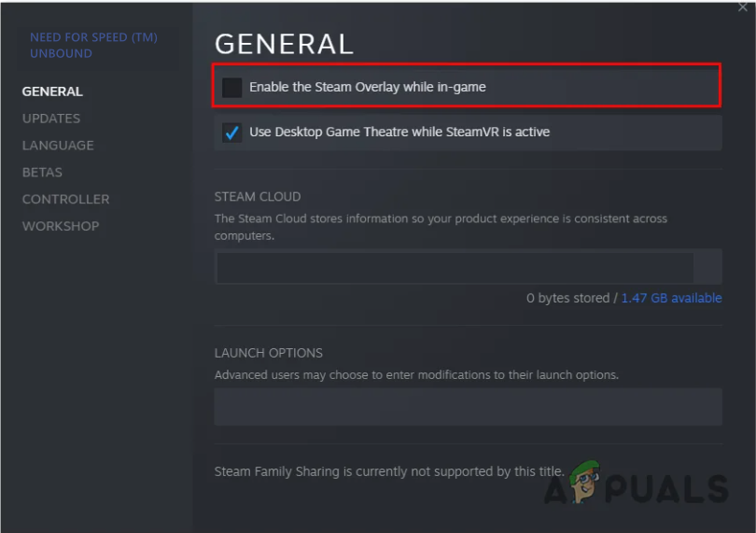The width and height of the screenshot is (756, 533).
Task: Click the 1.47 GB available link
Action: click(x=671, y=298)
